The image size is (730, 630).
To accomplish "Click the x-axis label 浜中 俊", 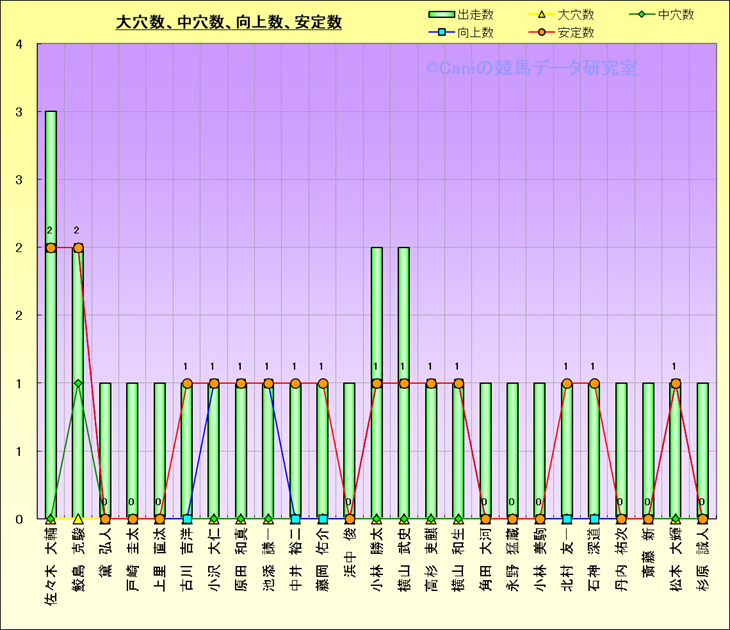I will pos(349,556).
